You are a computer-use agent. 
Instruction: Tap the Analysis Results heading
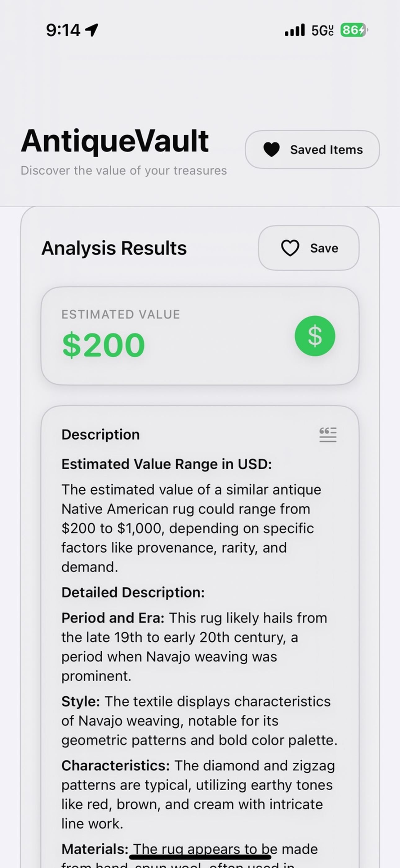114,248
